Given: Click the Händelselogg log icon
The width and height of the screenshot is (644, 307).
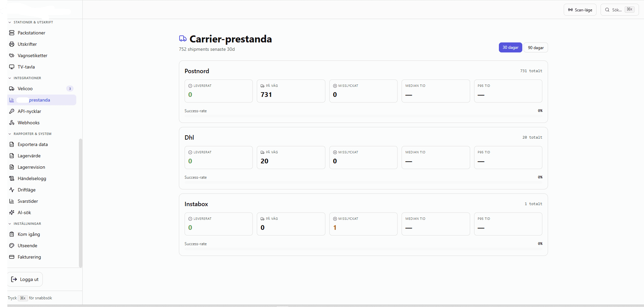Looking at the screenshot, I should tap(12, 178).
